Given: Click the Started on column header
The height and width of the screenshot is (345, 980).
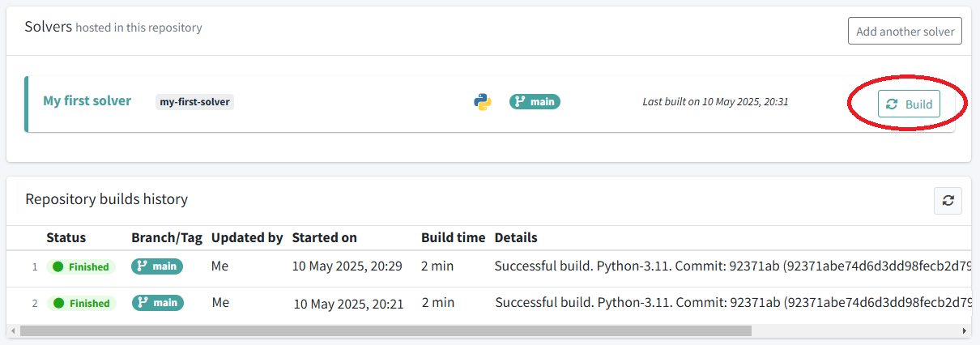Looking at the screenshot, I should coord(324,237).
